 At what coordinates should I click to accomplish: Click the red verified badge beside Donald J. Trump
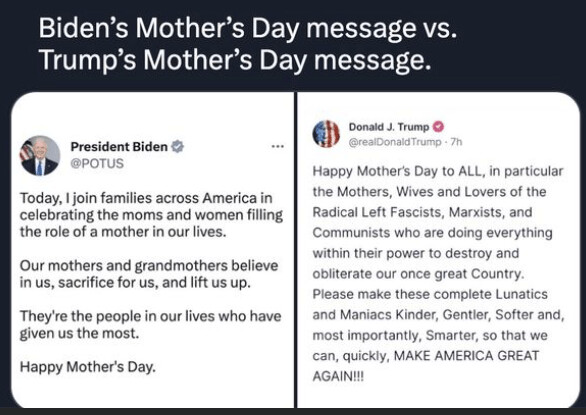tap(438, 127)
